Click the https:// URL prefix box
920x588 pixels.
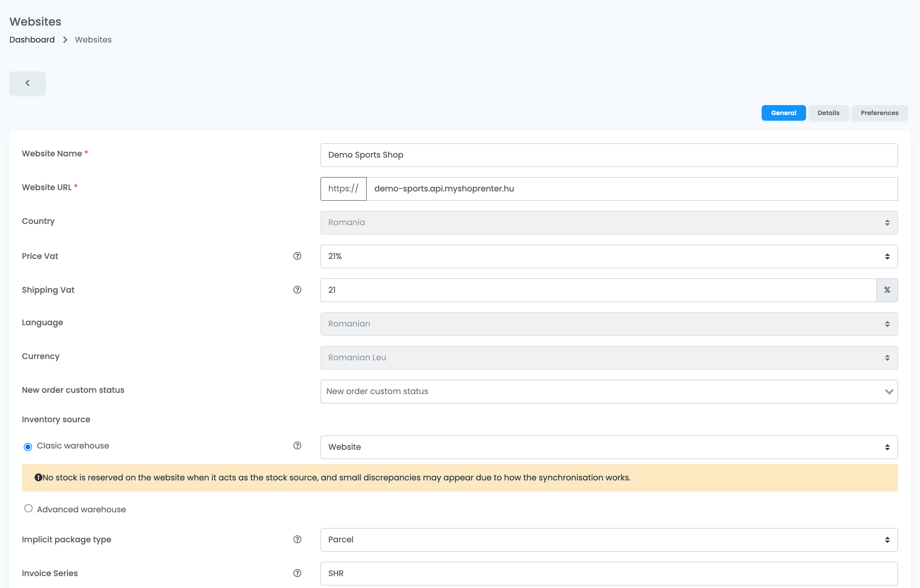pos(344,189)
